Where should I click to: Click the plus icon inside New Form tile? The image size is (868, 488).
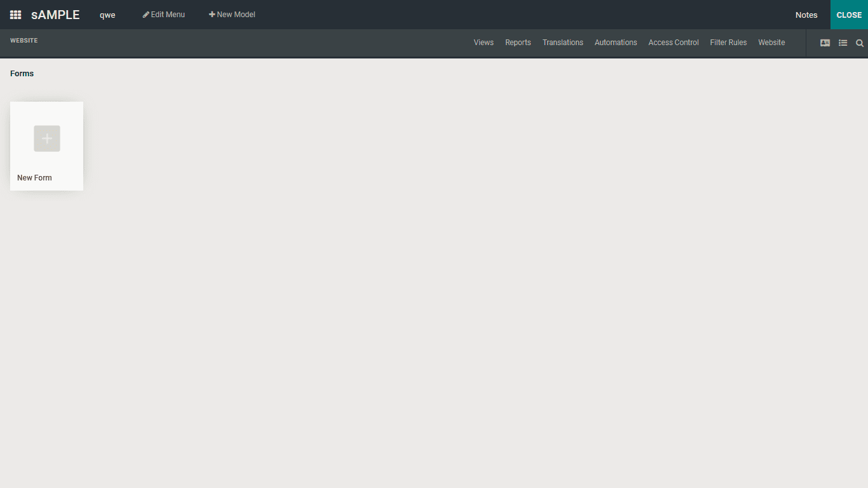(x=46, y=138)
